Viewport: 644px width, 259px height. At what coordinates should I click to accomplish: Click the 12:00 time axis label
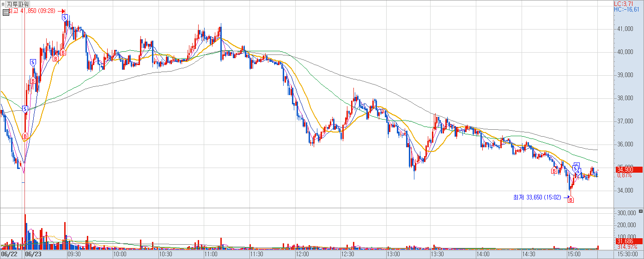click(302, 254)
